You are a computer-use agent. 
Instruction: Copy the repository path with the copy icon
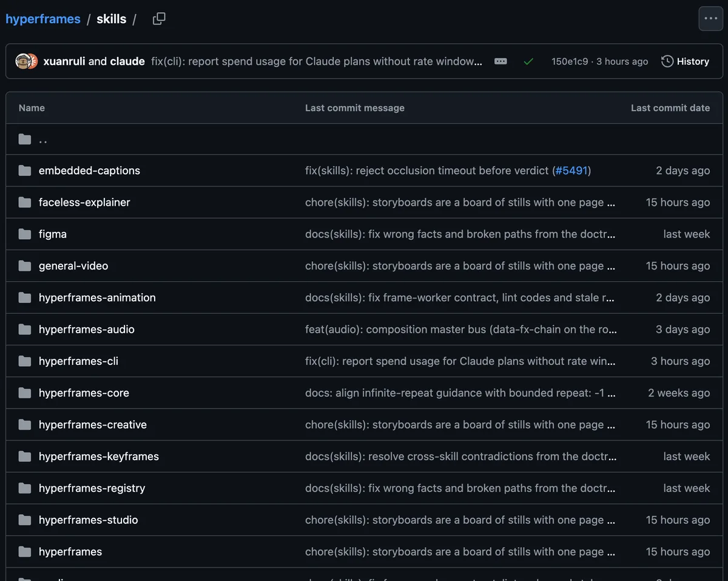[159, 19]
